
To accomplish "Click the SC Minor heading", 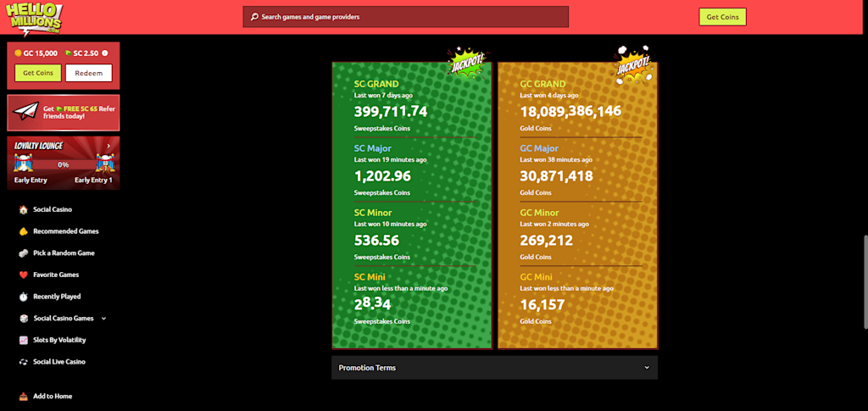I will pyautogui.click(x=373, y=213).
